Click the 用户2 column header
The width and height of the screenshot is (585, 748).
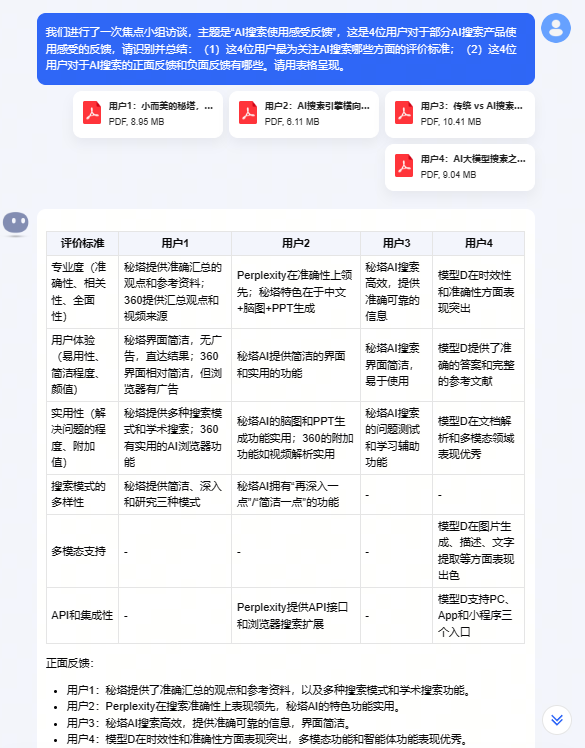(296, 243)
